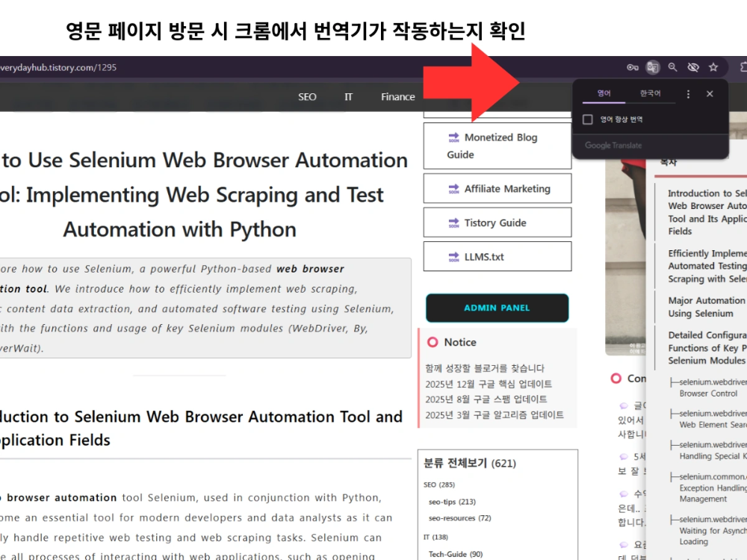Click the zoom magnifier icon in address bar

pyautogui.click(x=672, y=67)
